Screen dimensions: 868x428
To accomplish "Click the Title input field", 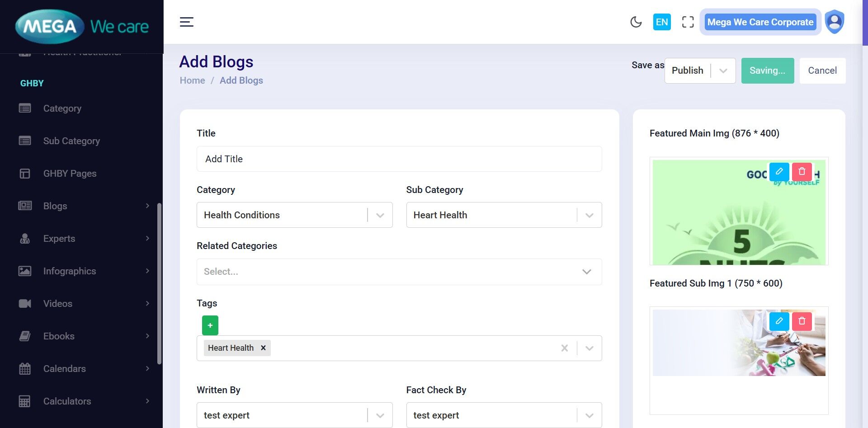I will [x=399, y=159].
